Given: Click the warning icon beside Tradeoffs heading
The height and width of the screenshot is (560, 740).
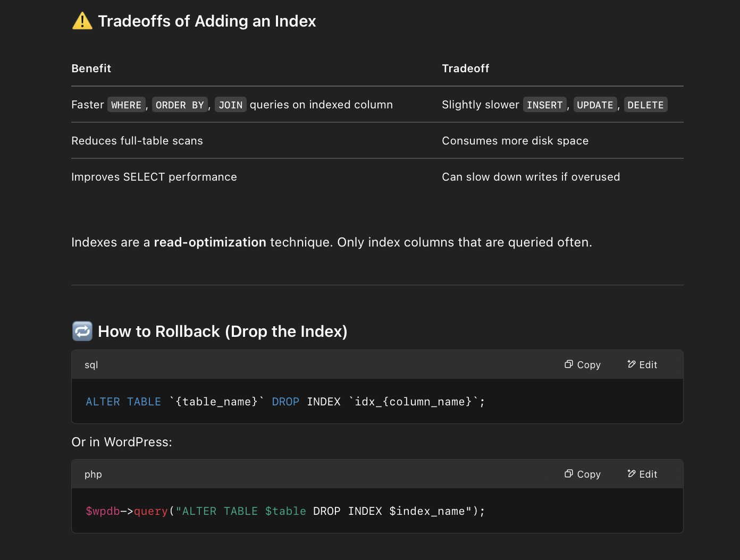Looking at the screenshot, I should (x=82, y=21).
